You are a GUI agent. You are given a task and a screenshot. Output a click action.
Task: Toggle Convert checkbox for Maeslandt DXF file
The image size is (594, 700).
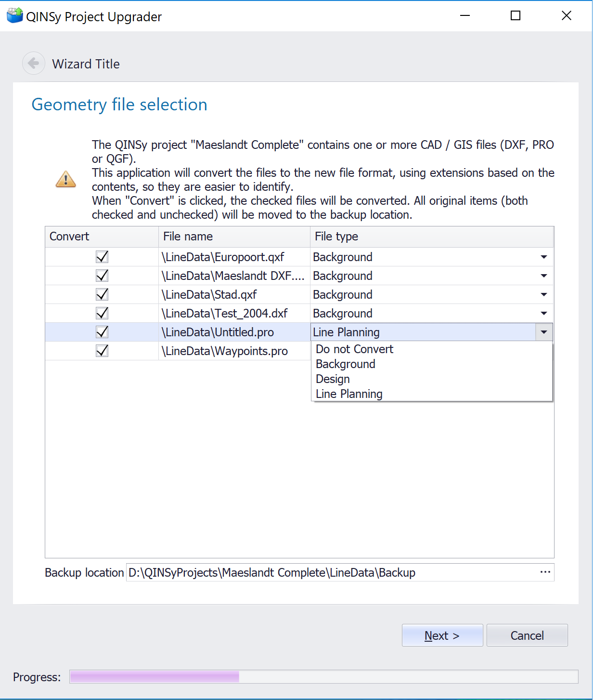tap(102, 276)
